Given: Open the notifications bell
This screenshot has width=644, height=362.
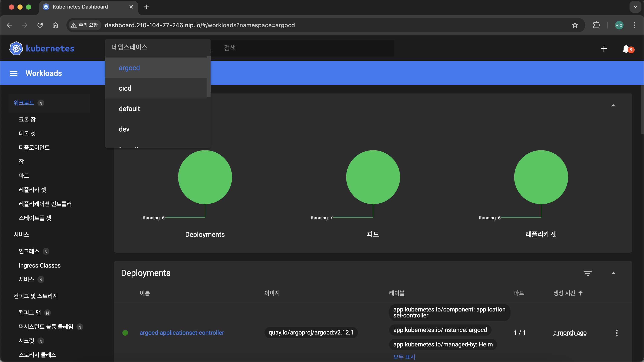Looking at the screenshot, I should pos(626,49).
